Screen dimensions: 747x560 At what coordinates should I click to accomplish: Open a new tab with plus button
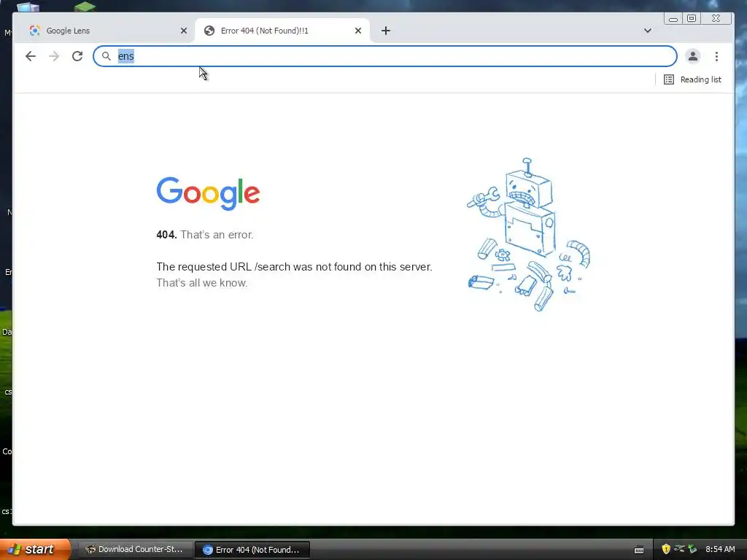[386, 31]
